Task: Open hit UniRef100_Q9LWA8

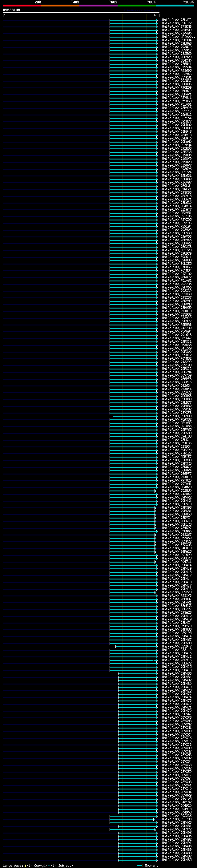Action: pyautogui.click(x=177, y=43)
